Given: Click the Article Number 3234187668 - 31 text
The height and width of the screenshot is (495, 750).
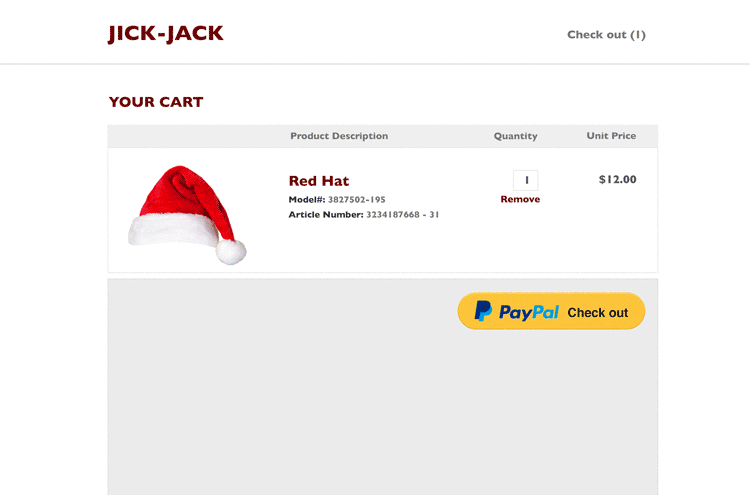Looking at the screenshot, I should [364, 215].
